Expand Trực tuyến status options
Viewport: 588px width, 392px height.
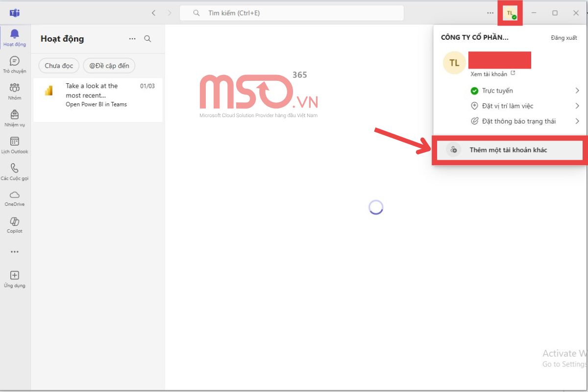525,91
